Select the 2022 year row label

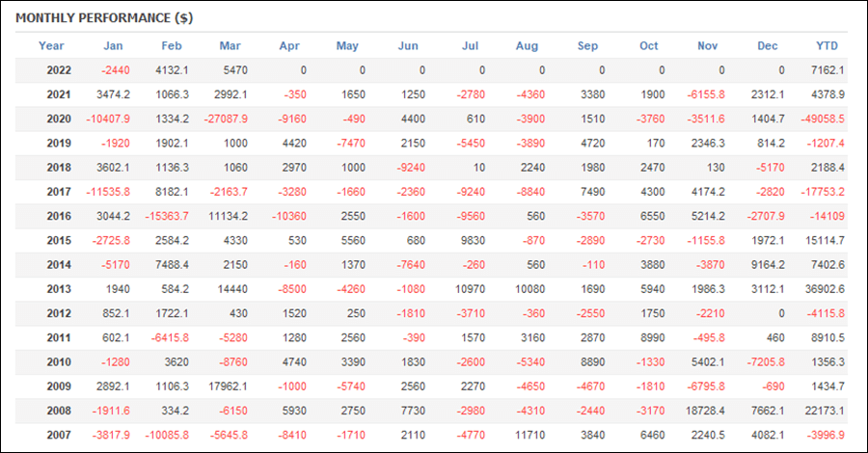[59, 70]
